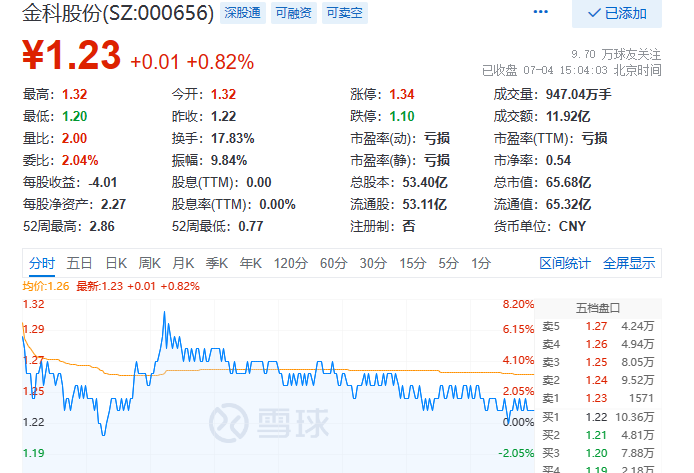Click the 换手 value 17.83%
Image resolution: width=694 pixels, height=473 pixels.
(233, 138)
